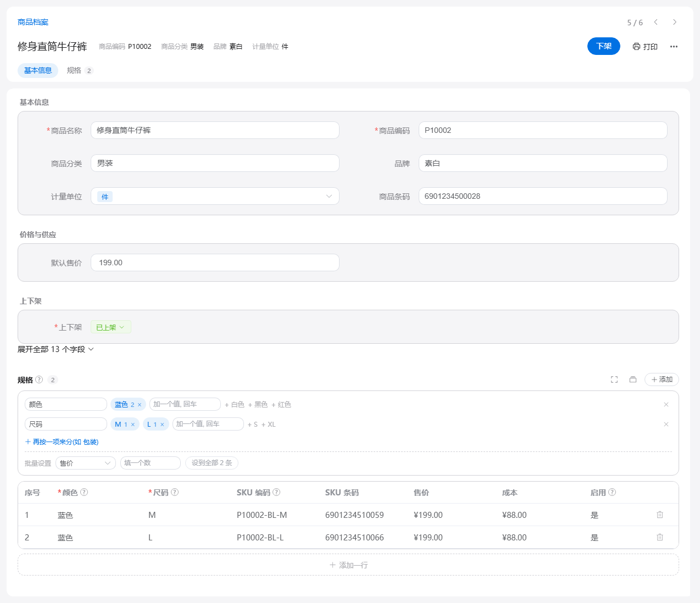Open the more actions ellipsis menu
Image resolution: width=700 pixels, height=603 pixels.
click(674, 47)
